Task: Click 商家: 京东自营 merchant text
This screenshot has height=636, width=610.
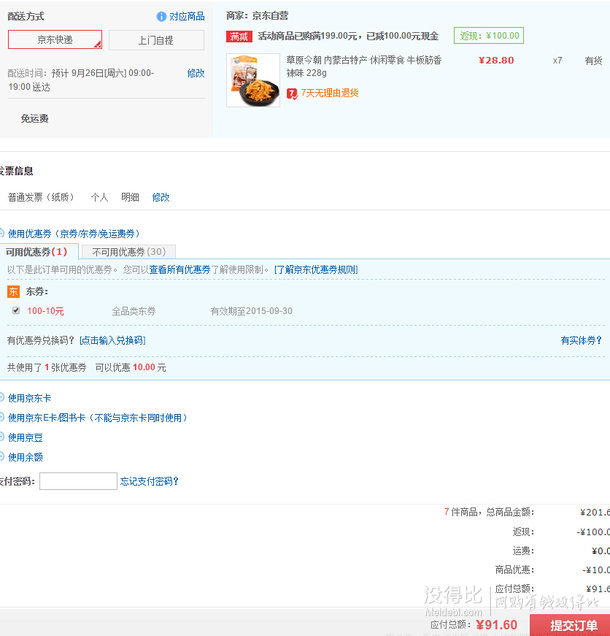Action: point(257,16)
